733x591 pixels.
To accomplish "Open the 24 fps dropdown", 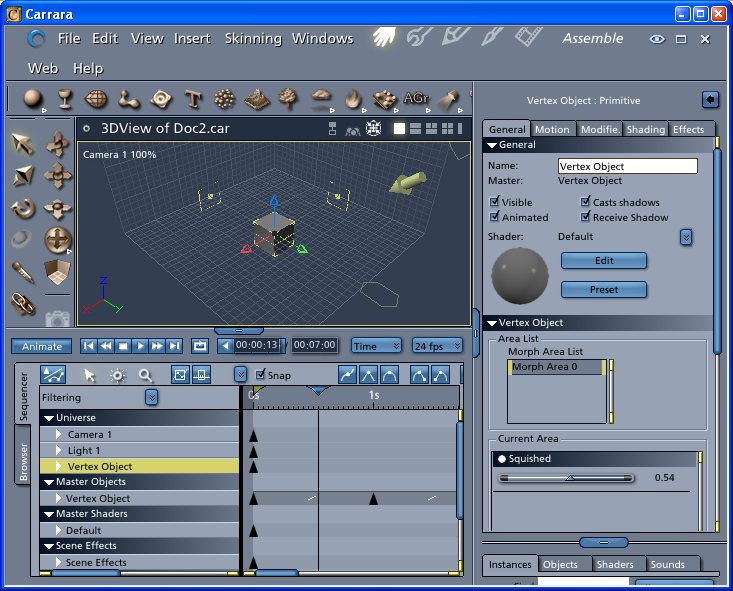I will click(437, 346).
